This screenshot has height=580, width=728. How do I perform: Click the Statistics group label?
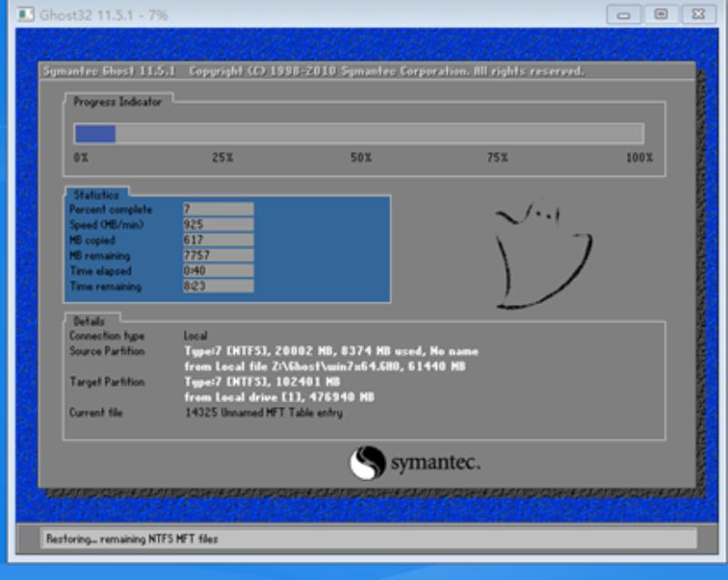pyautogui.click(x=96, y=195)
